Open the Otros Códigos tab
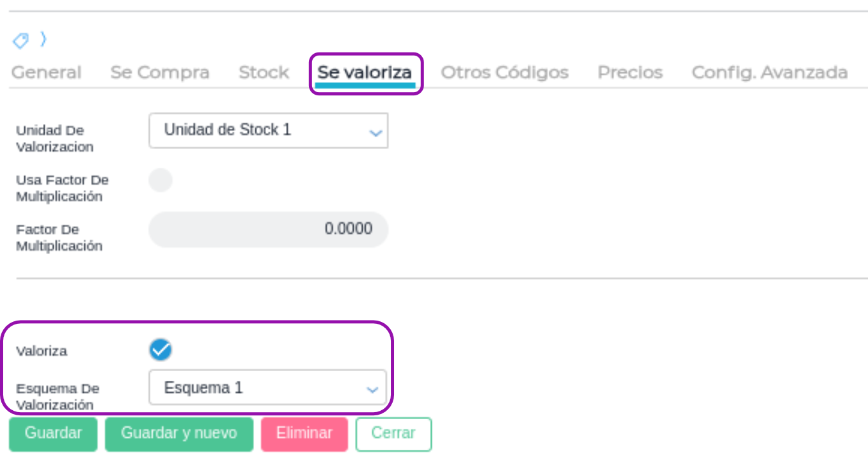Viewport: 868px width, 471px height. pyautogui.click(x=505, y=73)
